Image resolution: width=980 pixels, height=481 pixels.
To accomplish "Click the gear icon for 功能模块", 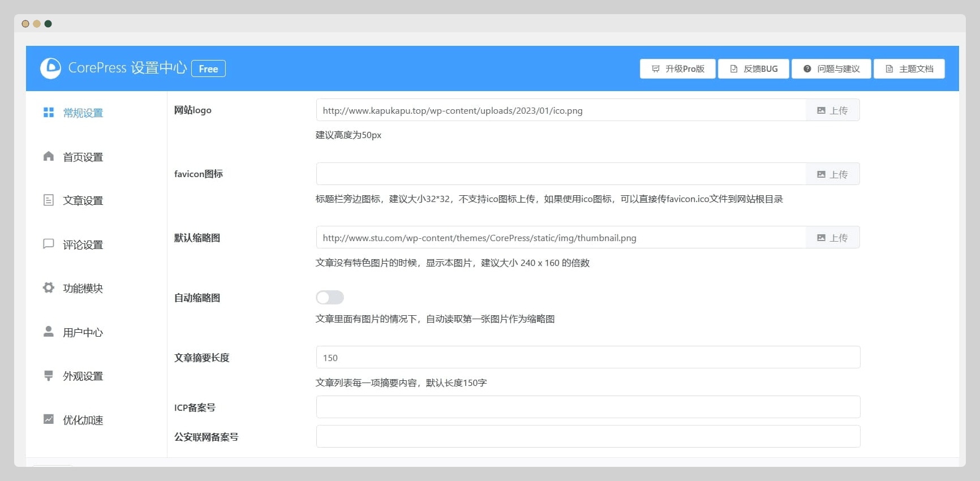I will coord(49,288).
